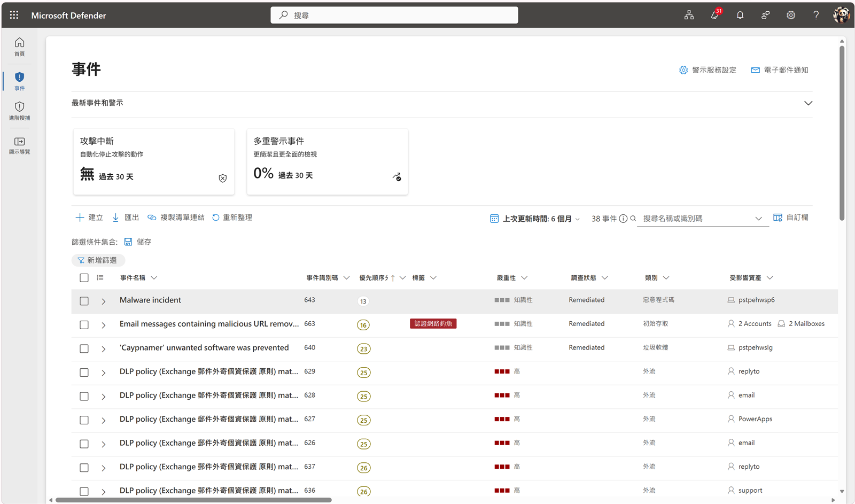Image resolution: width=855 pixels, height=504 pixels.
Task: Open 電子郵件通知
Action: (x=780, y=70)
